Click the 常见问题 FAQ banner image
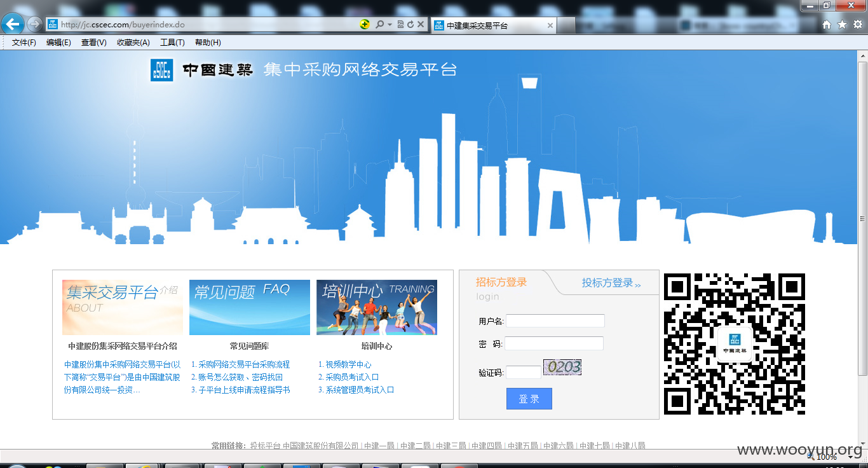868x468 pixels. (x=250, y=307)
